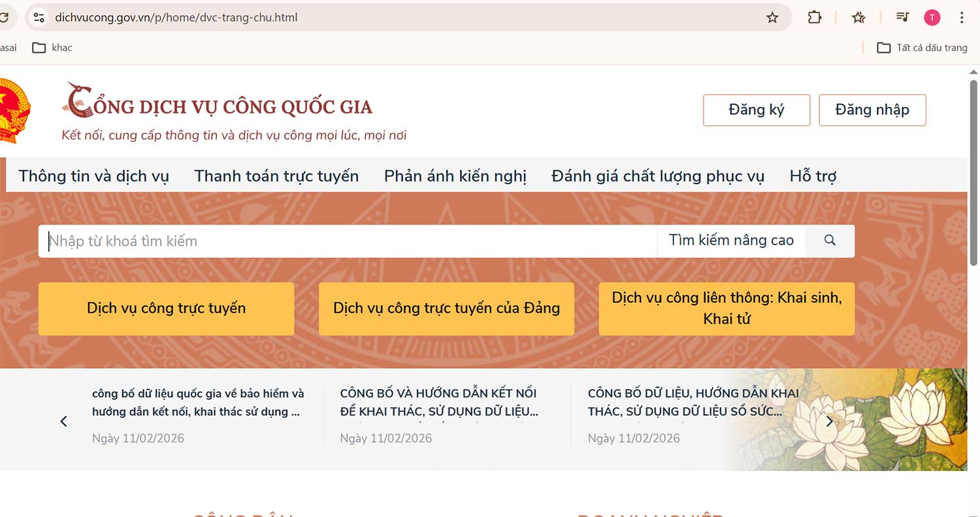Open Tìm kiếm nâng cao advanced search

(x=731, y=240)
